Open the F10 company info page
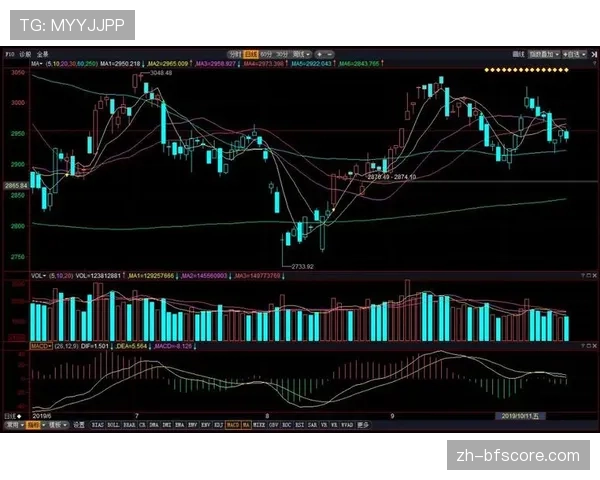The image size is (600, 480). coord(8,54)
